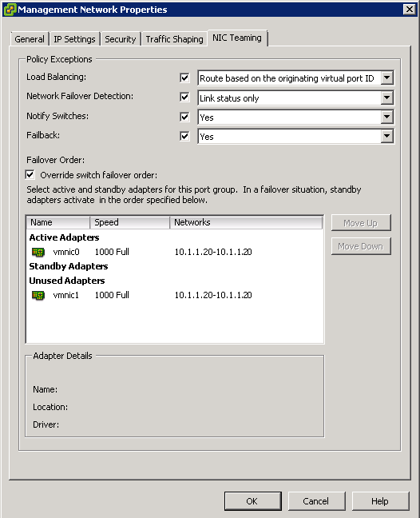This screenshot has height=518, width=420.
Task: Uncheck the Load Balancing checkbox
Action: click(x=184, y=78)
